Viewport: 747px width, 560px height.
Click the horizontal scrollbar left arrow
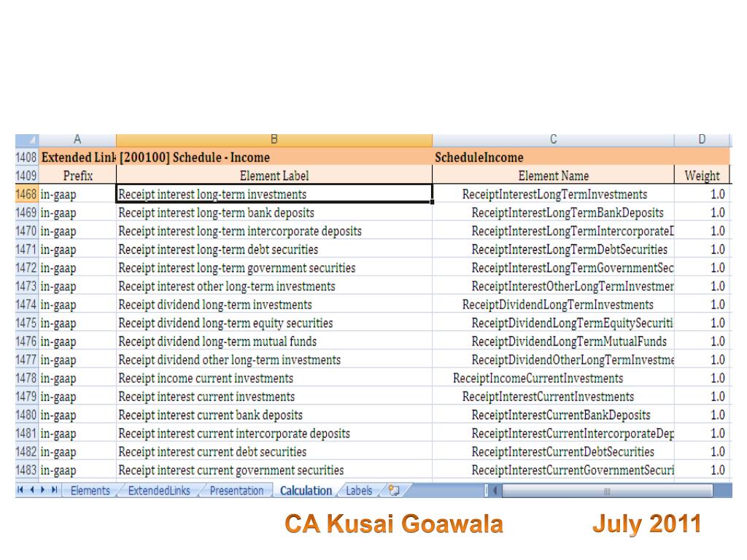click(x=495, y=490)
